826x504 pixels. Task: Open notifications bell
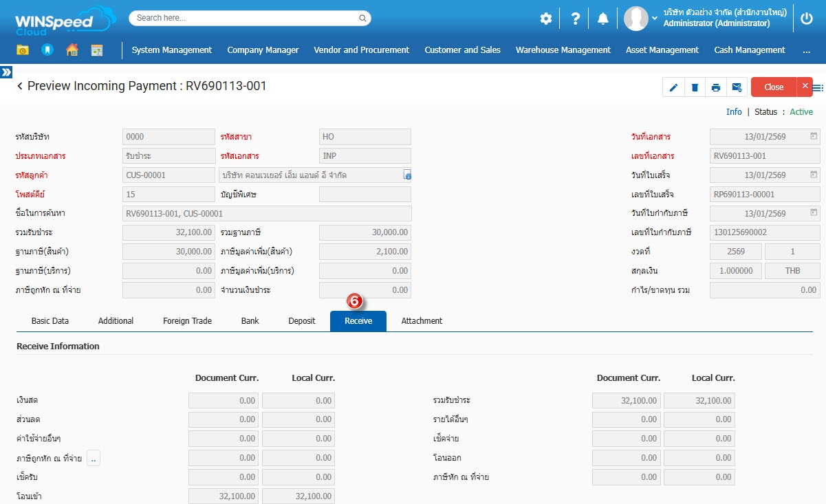click(x=603, y=19)
